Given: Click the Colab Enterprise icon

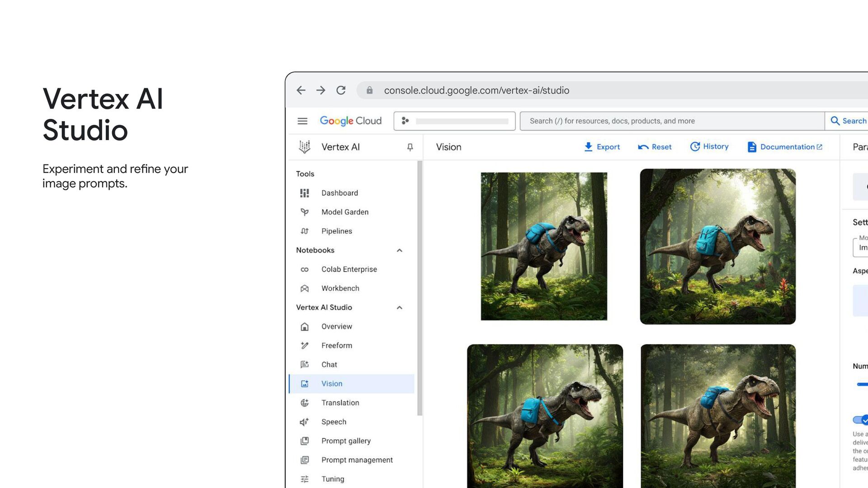Looking at the screenshot, I should pyautogui.click(x=305, y=269).
